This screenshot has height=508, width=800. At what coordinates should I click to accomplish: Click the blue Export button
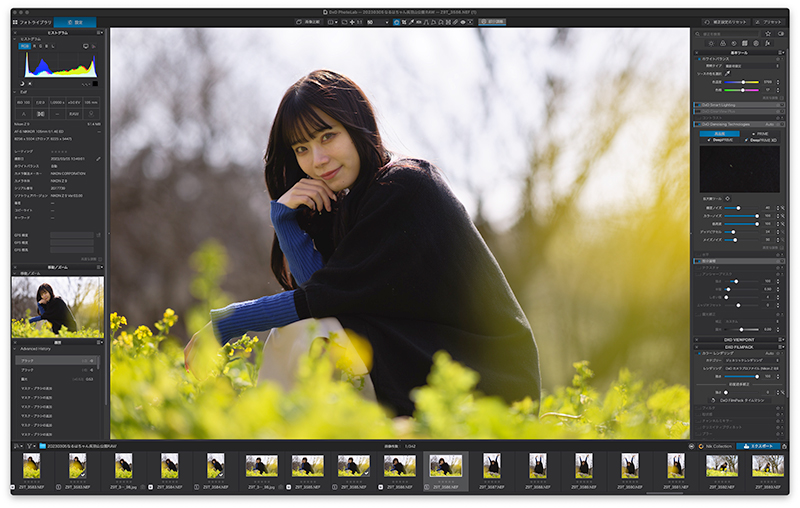758,446
